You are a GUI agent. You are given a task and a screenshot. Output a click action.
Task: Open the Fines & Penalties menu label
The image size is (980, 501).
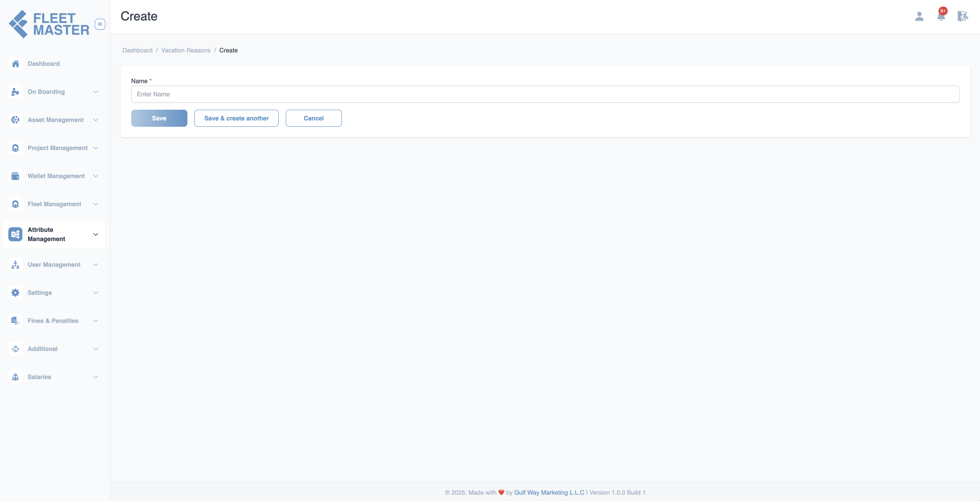click(53, 321)
